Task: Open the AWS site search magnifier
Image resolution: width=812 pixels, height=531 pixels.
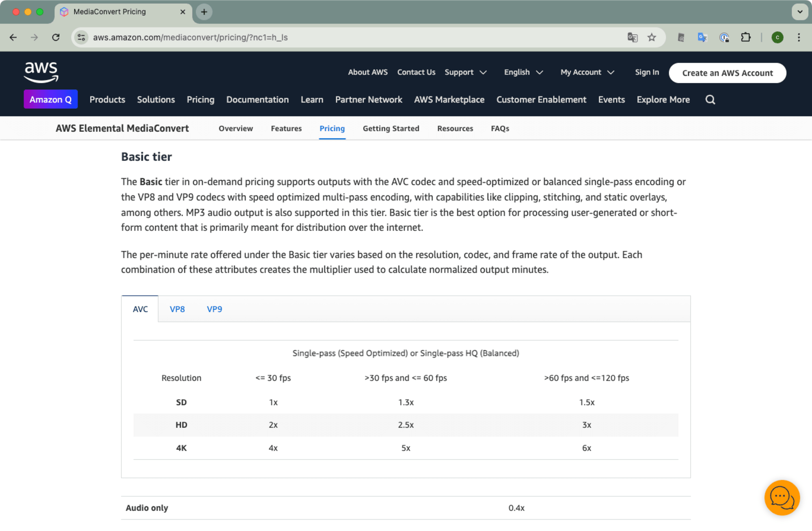Action: (710, 99)
